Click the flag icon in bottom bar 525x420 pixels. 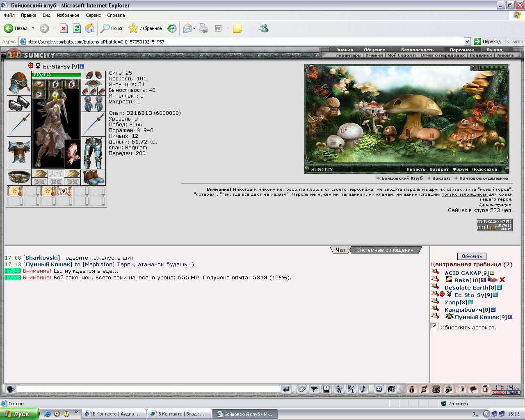pos(473,389)
